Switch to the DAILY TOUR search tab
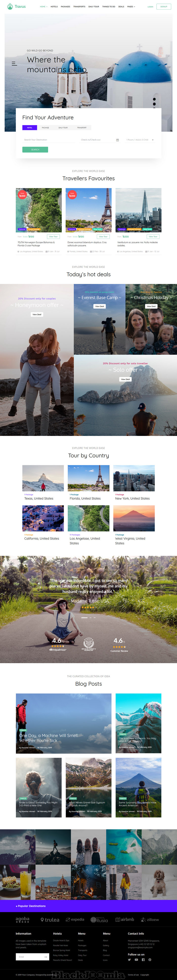The image size is (177, 980). pos(63,127)
